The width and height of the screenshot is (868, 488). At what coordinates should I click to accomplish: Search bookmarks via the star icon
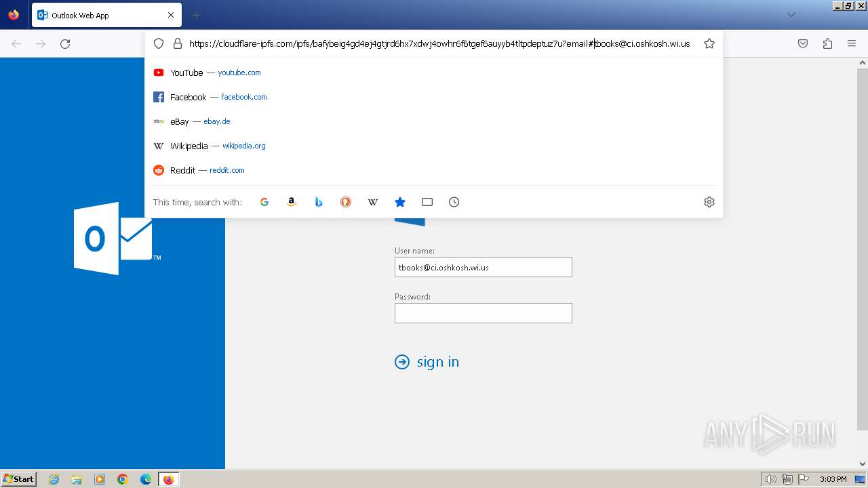pos(400,202)
